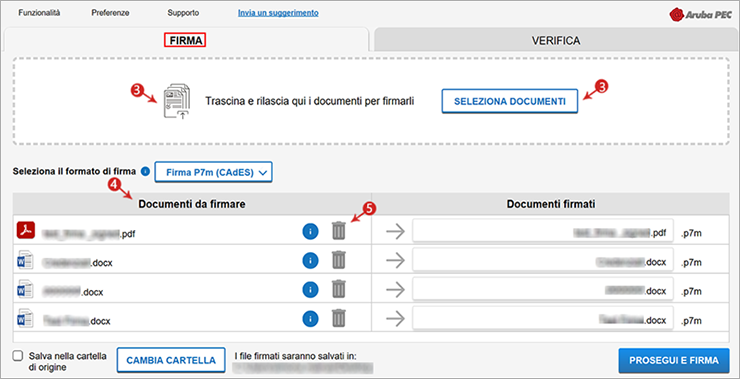Click the drag-and-drop documents icon
The width and height of the screenshot is (740, 379).
click(x=177, y=101)
